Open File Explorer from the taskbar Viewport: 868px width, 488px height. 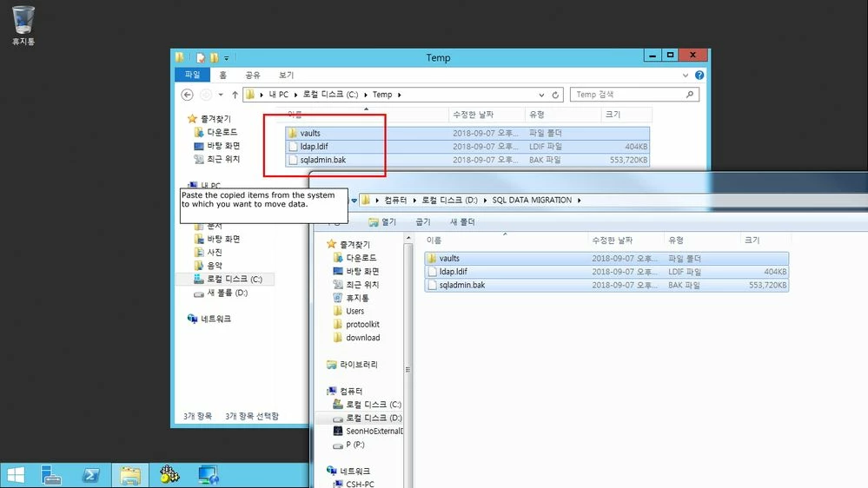130,475
